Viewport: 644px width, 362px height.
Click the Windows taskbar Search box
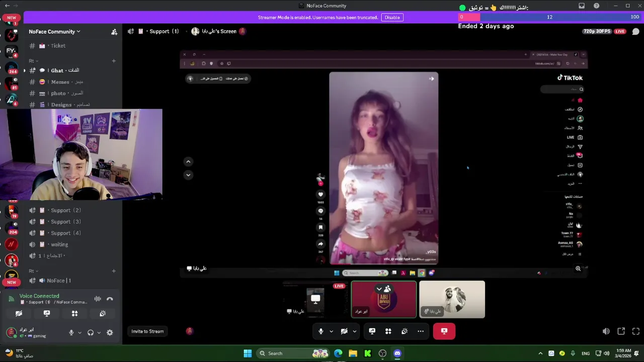click(x=293, y=353)
